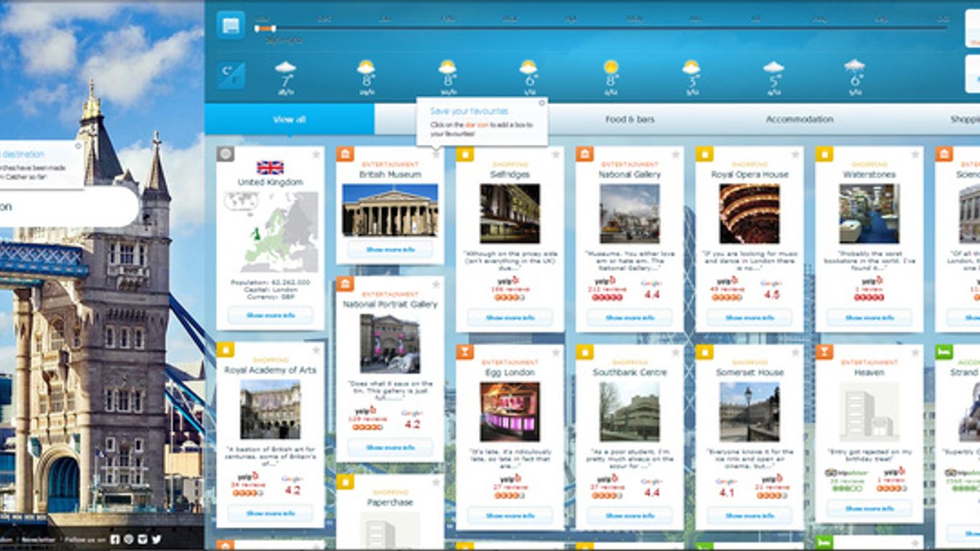Open the British Museum photo thumbnail
Viewport: 980px width, 551px height.
click(390, 210)
